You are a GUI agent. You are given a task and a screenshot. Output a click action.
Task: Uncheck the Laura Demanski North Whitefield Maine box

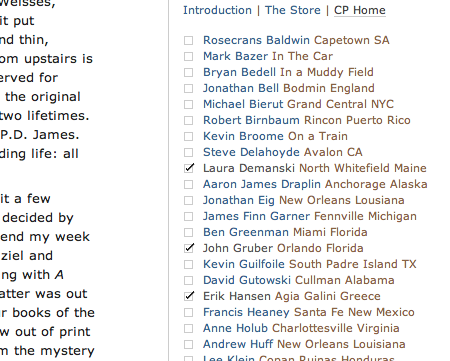(189, 168)
